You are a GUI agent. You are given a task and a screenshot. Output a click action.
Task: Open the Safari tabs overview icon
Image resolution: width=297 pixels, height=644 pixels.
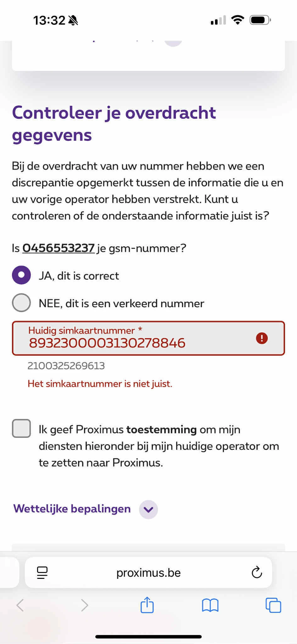point(273,605)
